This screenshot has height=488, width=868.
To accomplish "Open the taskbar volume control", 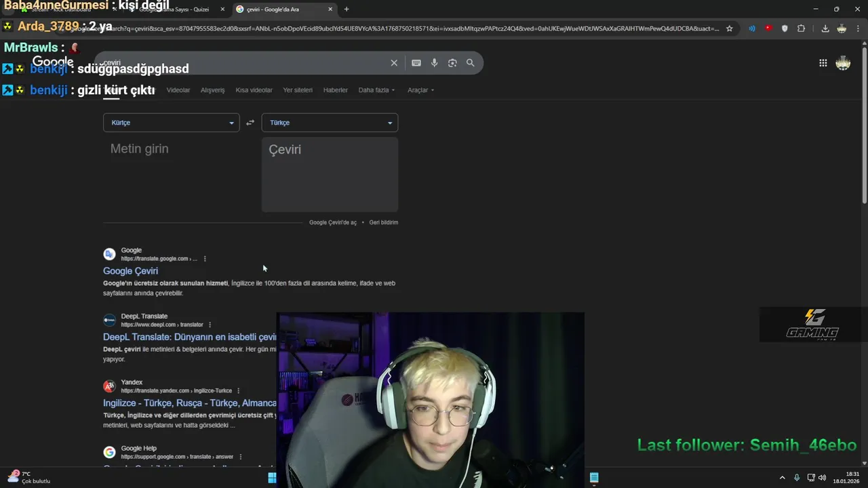I will (823, 478).
